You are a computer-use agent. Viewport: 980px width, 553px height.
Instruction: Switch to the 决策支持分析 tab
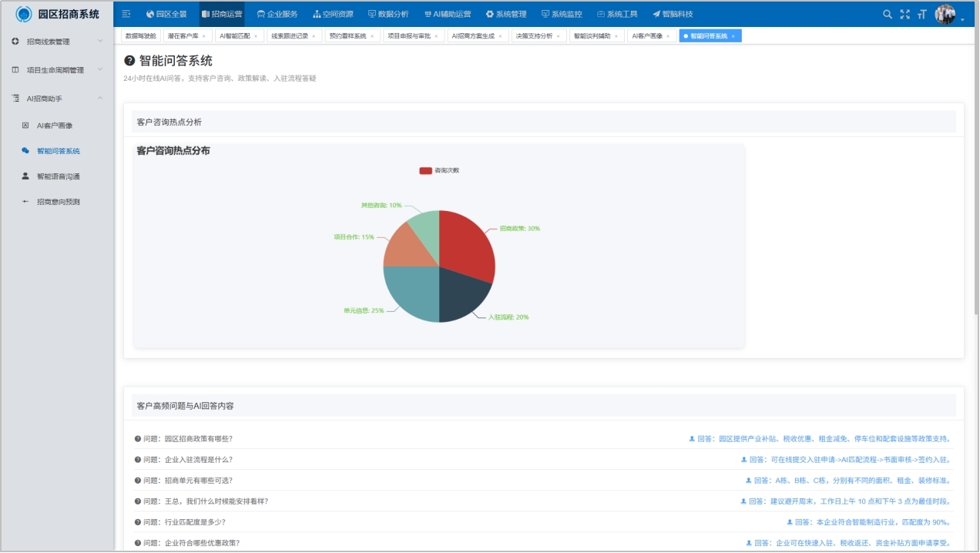[x=534, y=36]
